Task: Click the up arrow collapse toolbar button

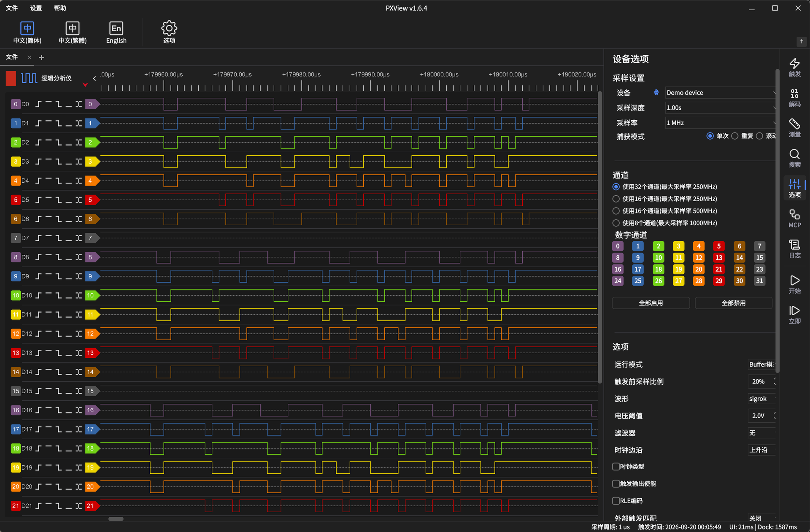Action: pyautogui.click(x=802, y=41)
